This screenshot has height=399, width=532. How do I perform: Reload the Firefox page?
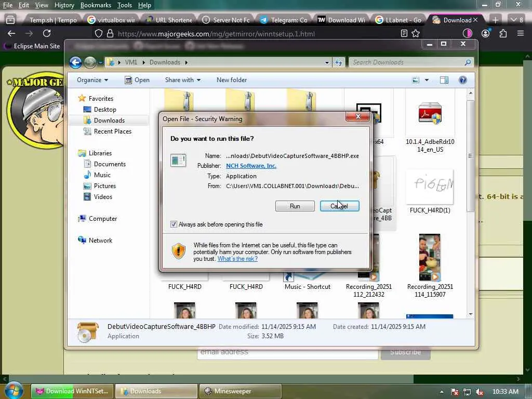(x=47, y=33)
